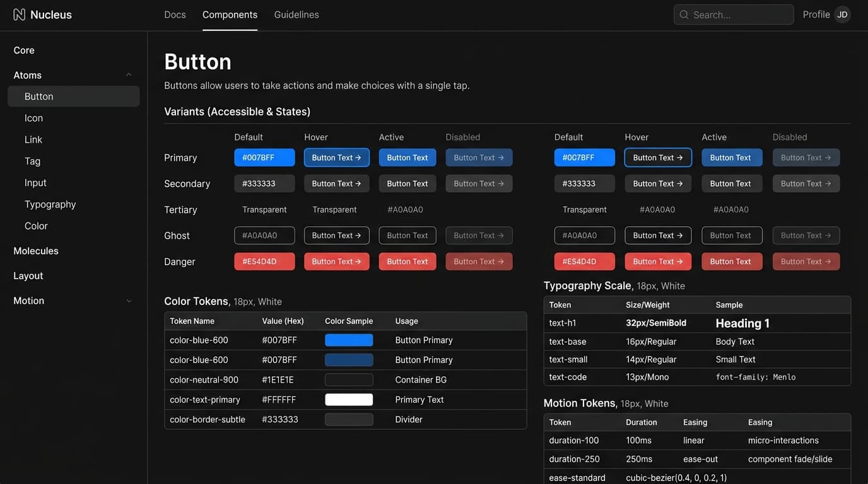Screen dimensions: 868x484
Task: Click the Profile link in the header
Action: tap(816, 14)
